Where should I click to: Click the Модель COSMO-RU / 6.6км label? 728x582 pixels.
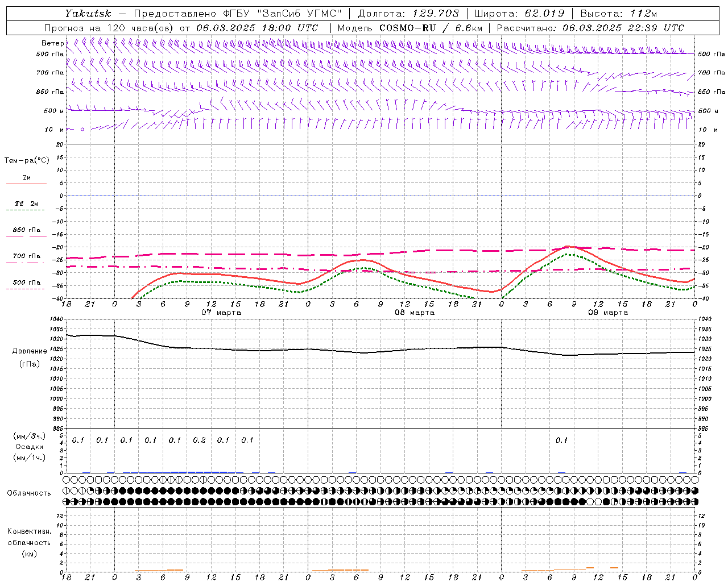click(x=410, y=28)
